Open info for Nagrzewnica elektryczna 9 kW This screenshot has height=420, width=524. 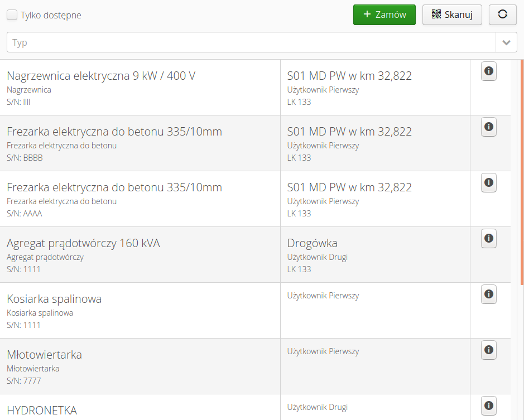(488, 71)
